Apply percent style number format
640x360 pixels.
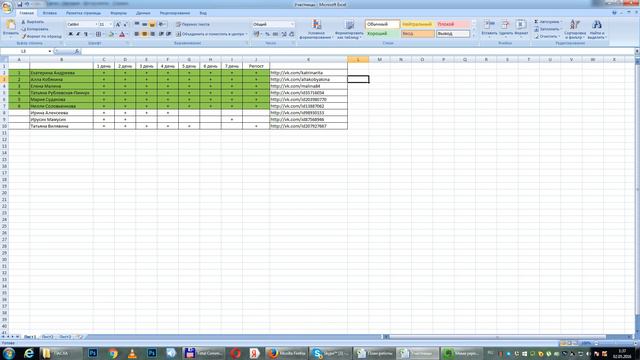point(267,34)
